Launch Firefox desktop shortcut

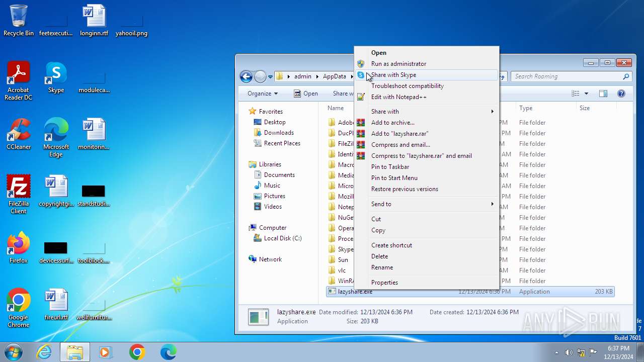click(19, 248)
